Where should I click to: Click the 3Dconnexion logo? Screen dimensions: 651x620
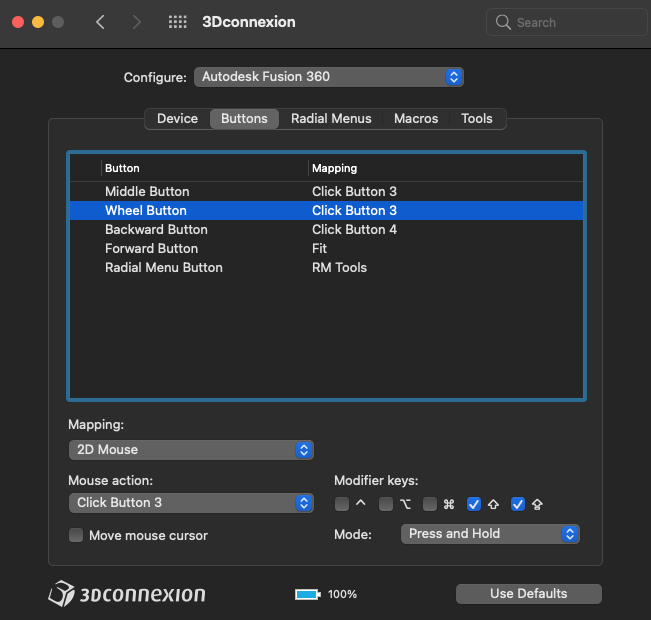click(x=127, y=594)
